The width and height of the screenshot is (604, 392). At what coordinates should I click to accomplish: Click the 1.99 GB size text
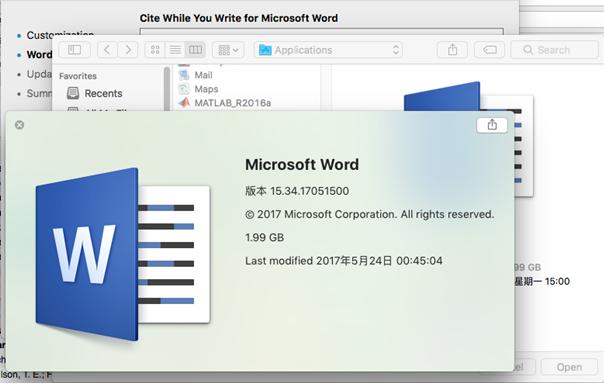coord(265,237)
